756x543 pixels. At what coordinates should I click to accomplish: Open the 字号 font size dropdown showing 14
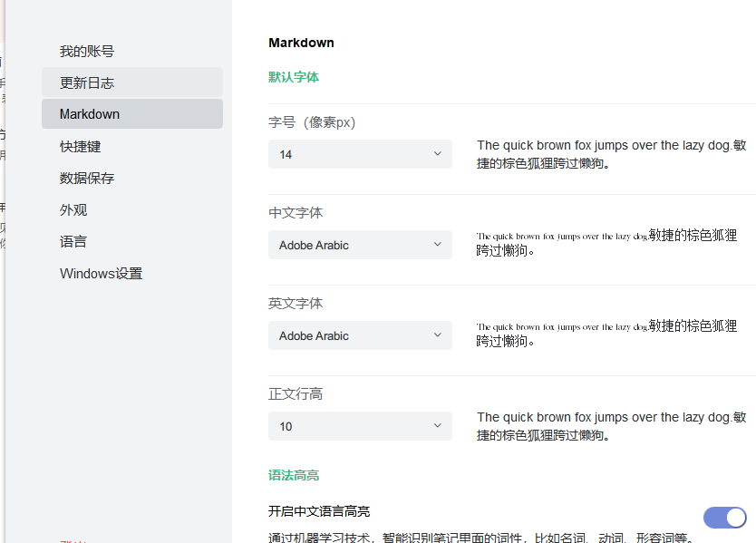tap(360, 154)
